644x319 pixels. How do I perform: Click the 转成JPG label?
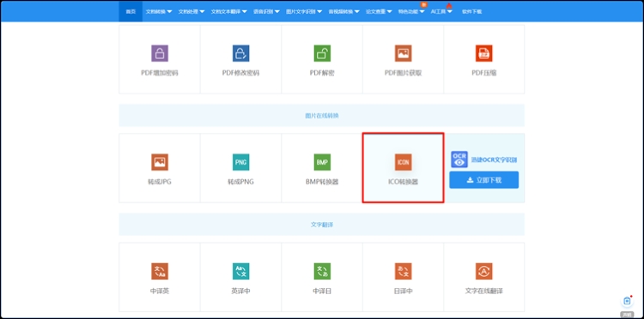click(x=160, y=182)
